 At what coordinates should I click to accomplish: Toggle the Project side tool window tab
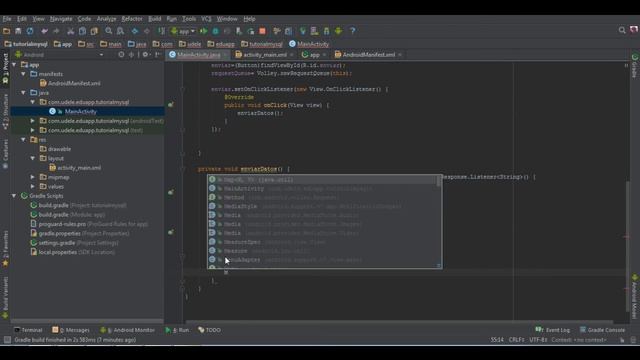click(x=5, y=69)
